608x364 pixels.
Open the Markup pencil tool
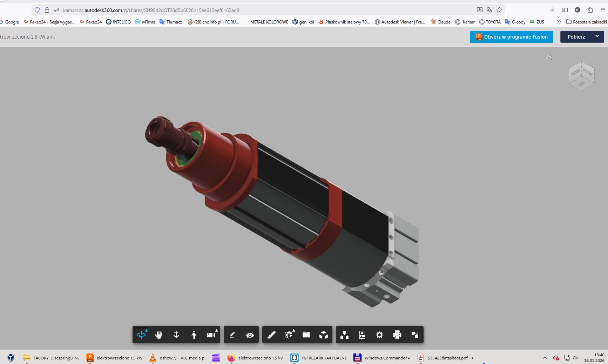click(x=232, y=335)
